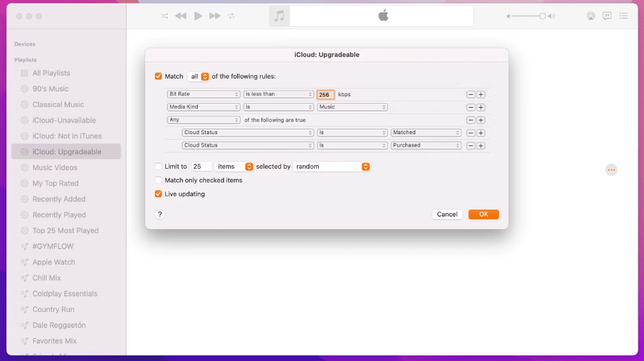The height and width of the screenshot is (361, 644).
Task: Open the Chill Mix playlist
Action: click(x=66, y=277)
